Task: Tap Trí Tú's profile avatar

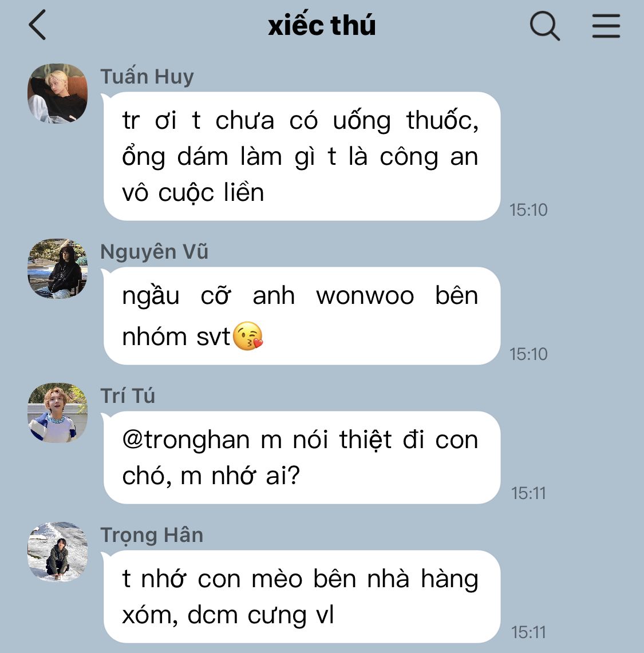Action: coord(57,413)
